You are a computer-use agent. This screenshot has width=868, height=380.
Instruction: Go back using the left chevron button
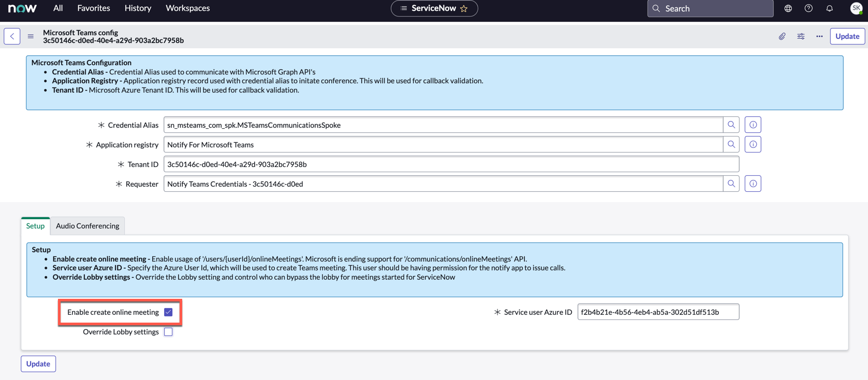tap(12, 36)
